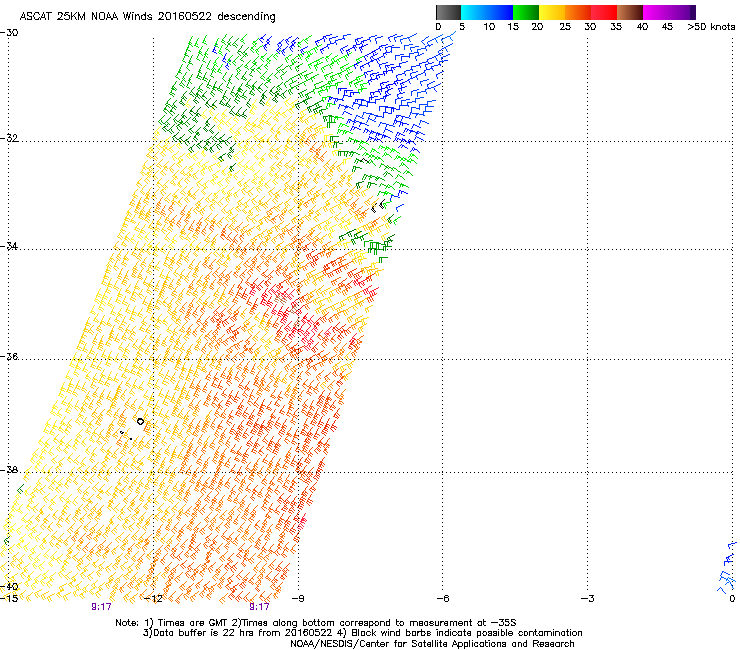Screen dimensions: 740x650
Task: Click the red 30–35 knots color bar segment
Action: pyautogui.click(x=604, y=12)
